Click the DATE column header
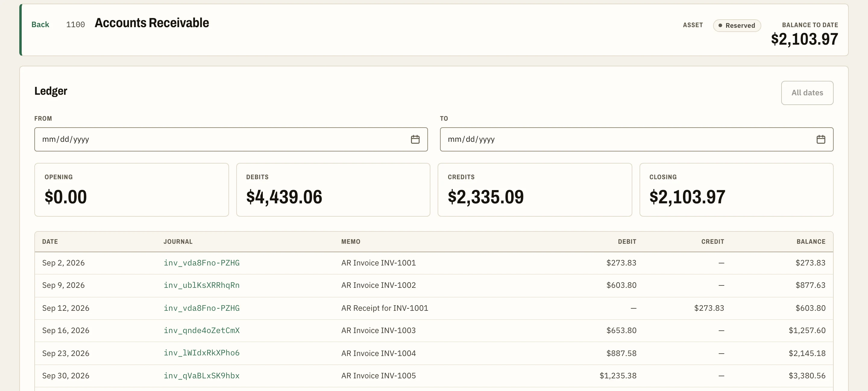The image size is (868, 391). click(50, 242)
